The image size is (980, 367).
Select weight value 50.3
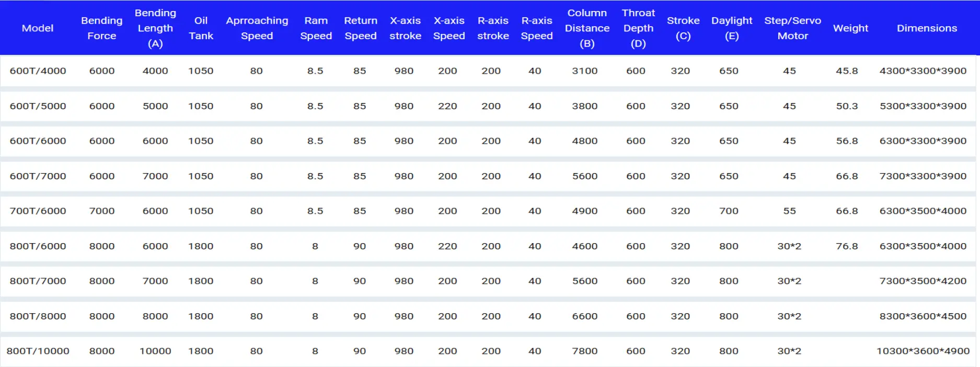coord(847,106)
